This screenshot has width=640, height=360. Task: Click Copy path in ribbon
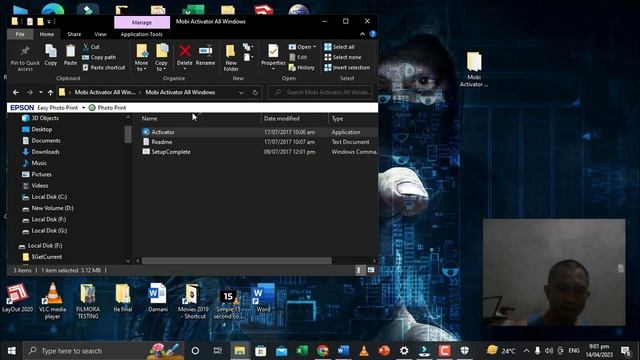(99, 58)
